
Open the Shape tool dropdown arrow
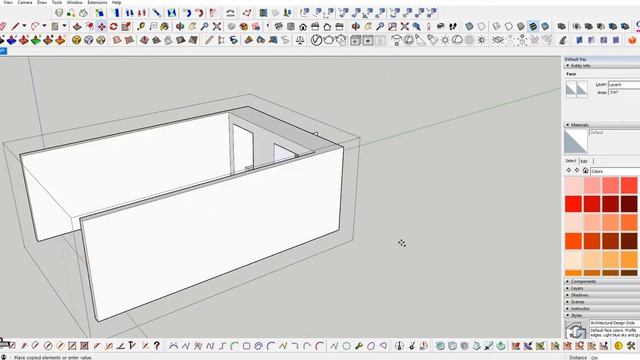click(64, 26)
